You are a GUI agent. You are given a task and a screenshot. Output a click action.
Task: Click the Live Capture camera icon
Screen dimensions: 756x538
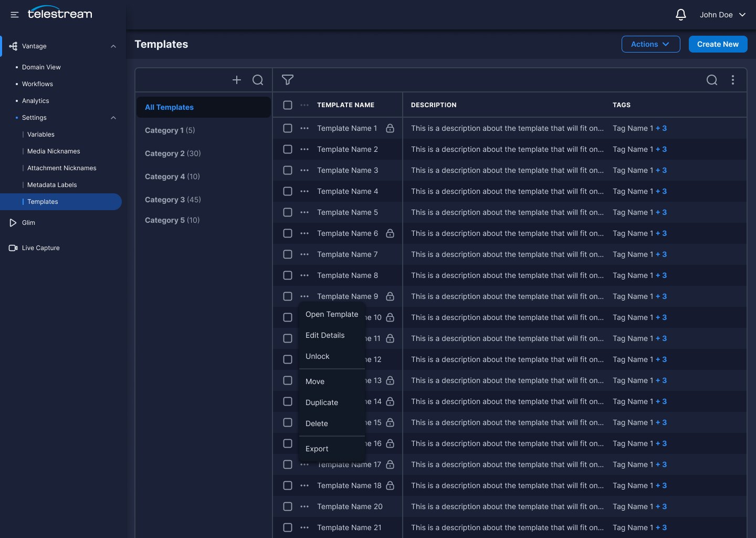[x=13, y=248]
